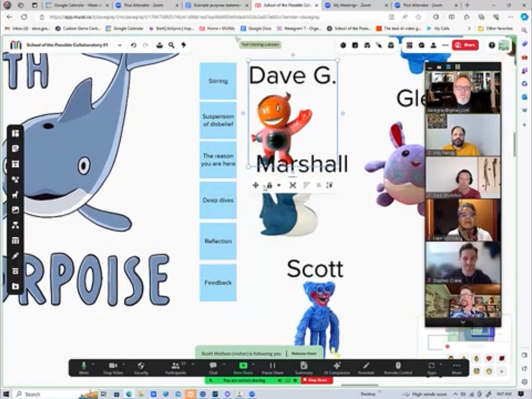Mute the microphone in Zoom toolbar
Screen dimensions: 532x399
(x=84, y=368)
